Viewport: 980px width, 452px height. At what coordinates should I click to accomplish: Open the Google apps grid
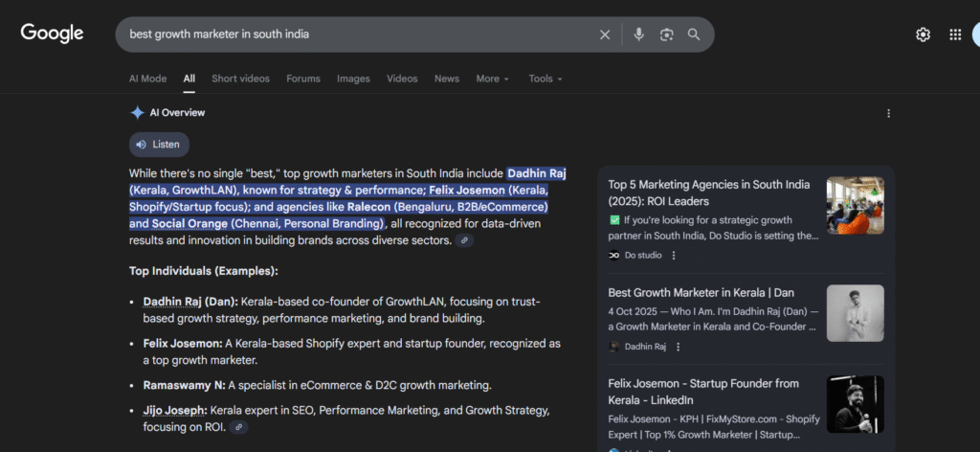[955, 35]
